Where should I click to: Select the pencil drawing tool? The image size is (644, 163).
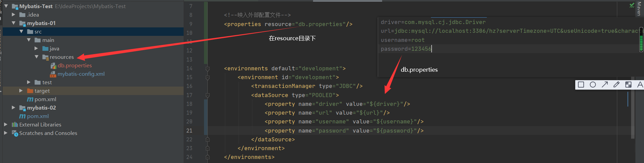click(x=617, y=85)
